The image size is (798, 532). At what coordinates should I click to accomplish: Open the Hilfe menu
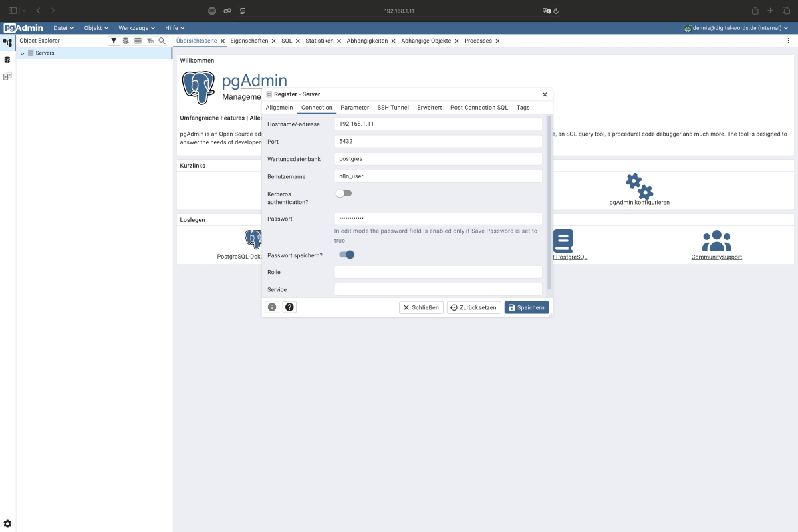[x=174, y=28]
